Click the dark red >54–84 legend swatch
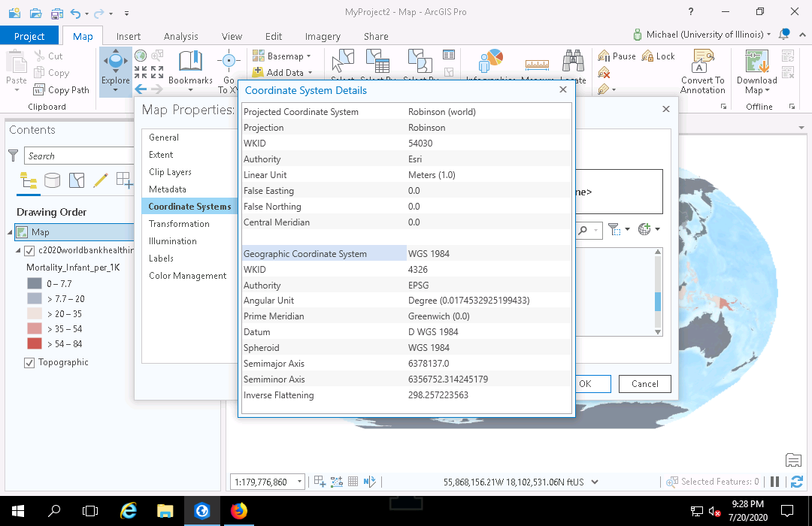The image size is (812, 526). 35,343
